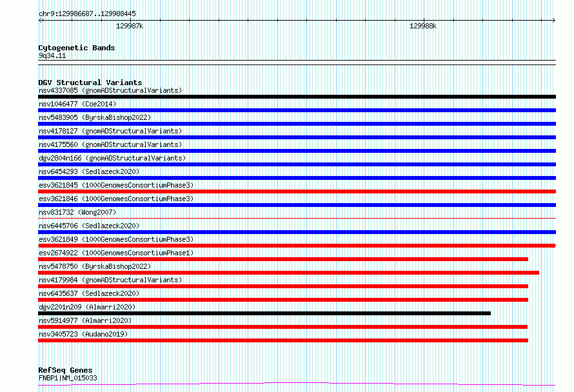
Task: Open dgv2804n166 (gnomADStructuralVariants) label
Action: pos(112,158)
